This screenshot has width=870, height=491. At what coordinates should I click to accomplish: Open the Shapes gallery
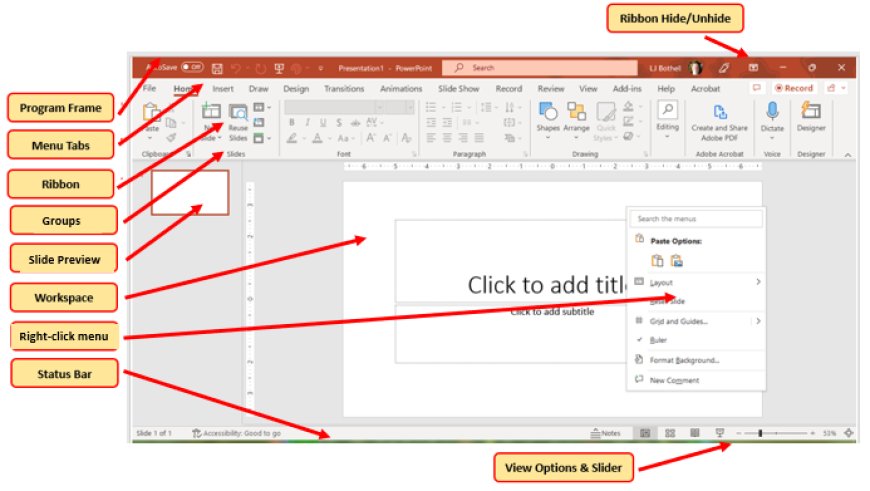point(548,115)
